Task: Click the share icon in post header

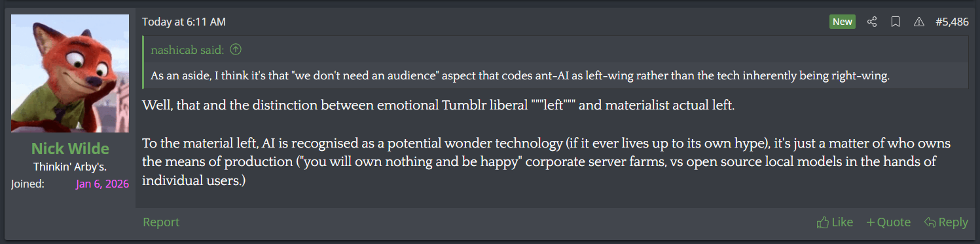Action: pyautogui.click(x=872, y=22)
